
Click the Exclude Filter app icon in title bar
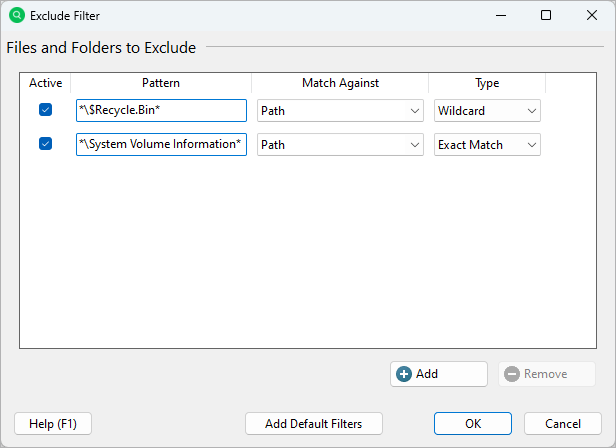(16, 16)
